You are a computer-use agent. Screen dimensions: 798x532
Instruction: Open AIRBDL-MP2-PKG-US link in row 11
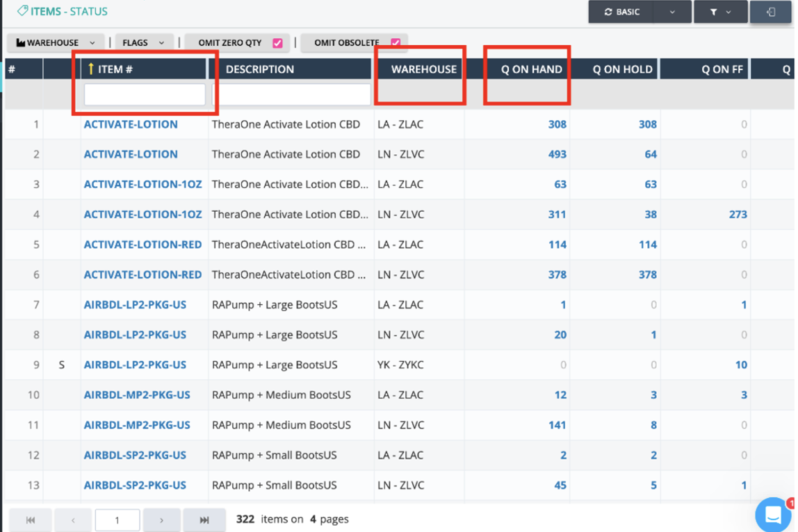[137, 424]
